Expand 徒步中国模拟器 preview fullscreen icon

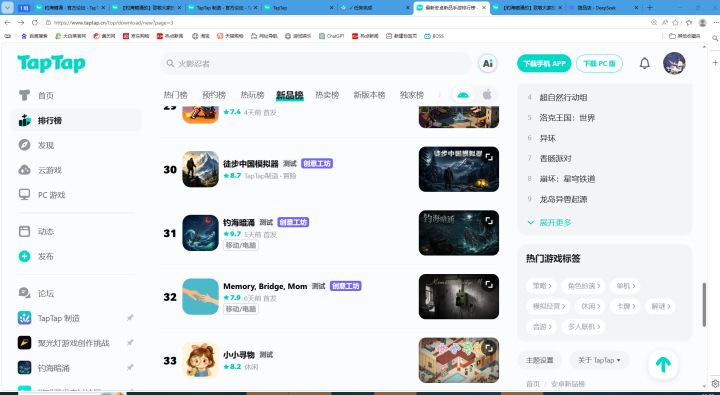point(489,157)
